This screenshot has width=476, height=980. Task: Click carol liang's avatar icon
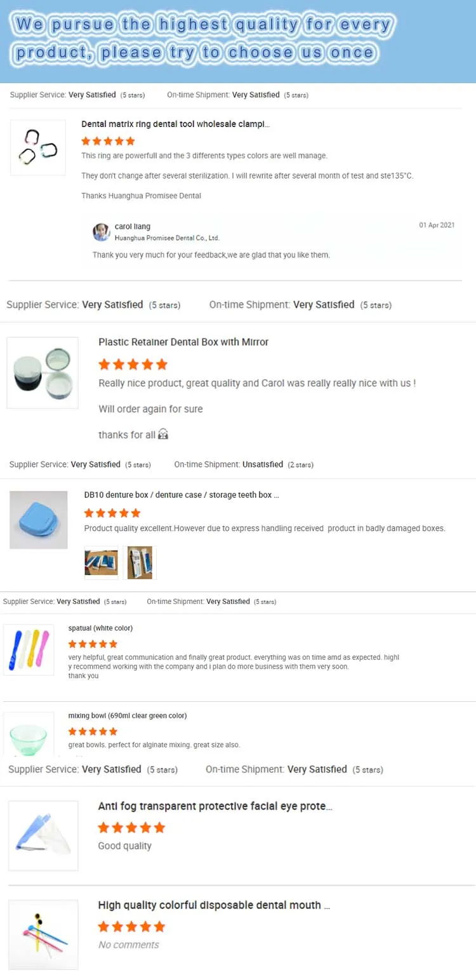(x=101, y=232)
